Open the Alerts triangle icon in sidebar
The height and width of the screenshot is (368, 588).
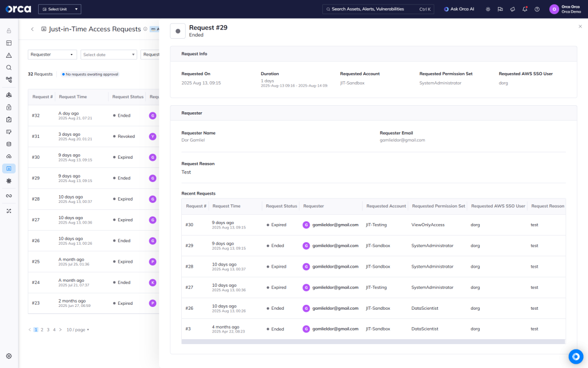tap(9, 55)
